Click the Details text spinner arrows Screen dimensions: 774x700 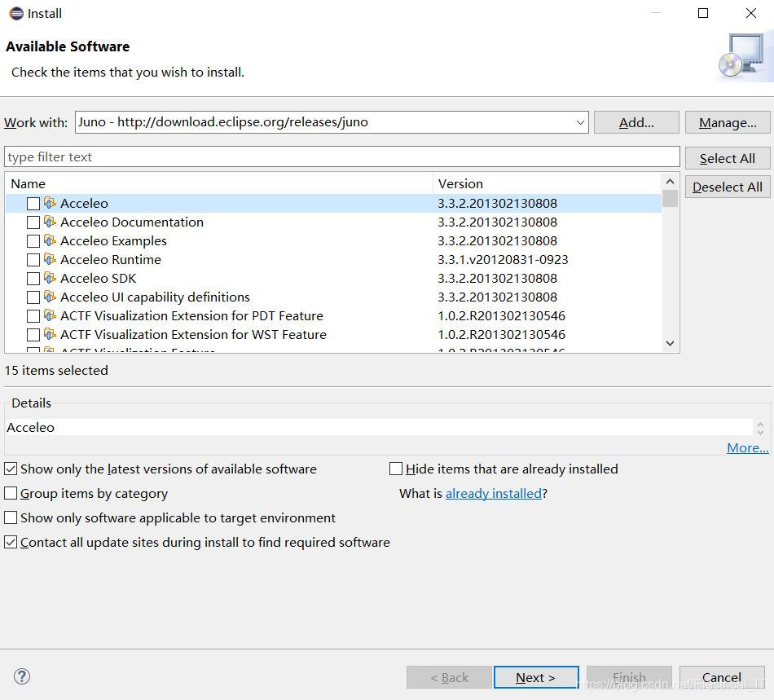(760, 428)
